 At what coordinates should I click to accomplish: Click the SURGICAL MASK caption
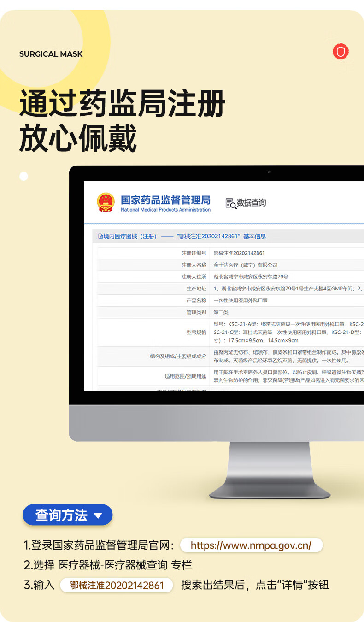pos(51,54)
